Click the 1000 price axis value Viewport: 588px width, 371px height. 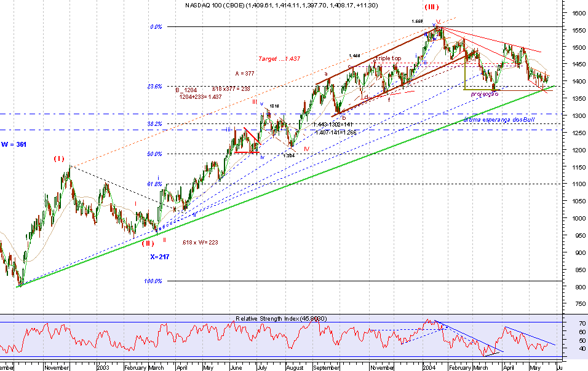click(579, 219)
